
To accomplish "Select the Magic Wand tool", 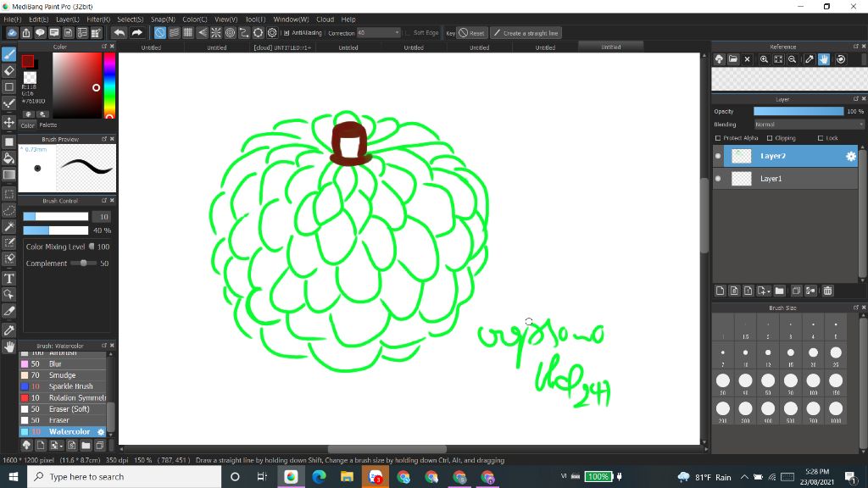I will tap(8, 226).
